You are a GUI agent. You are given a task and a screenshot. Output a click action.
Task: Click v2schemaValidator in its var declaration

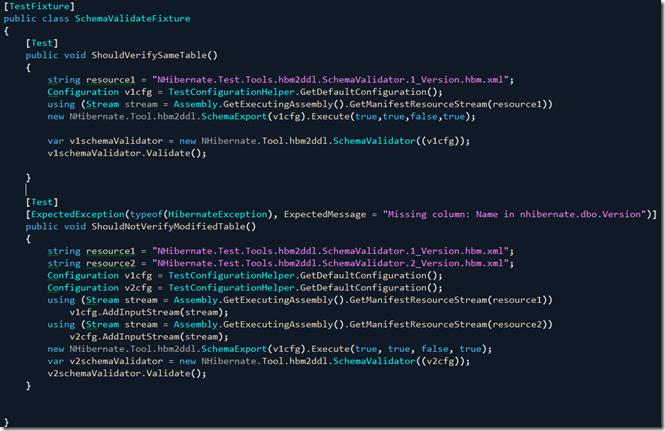click(x=116, y=361)
